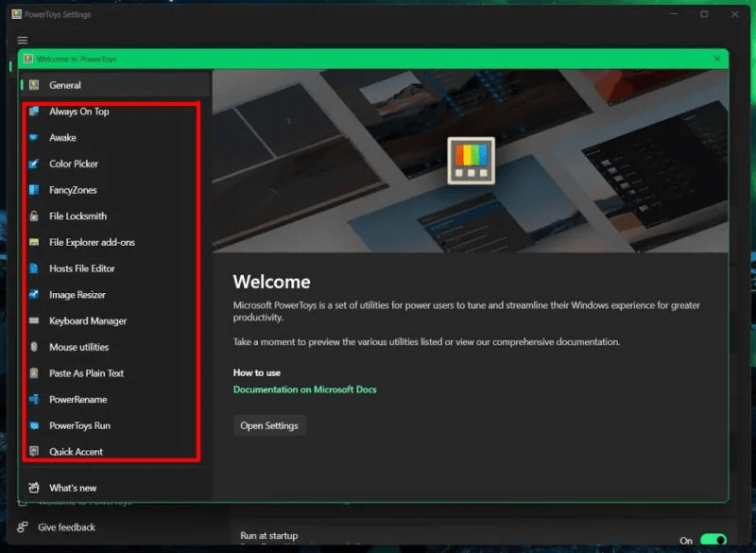756x553 pixels.
Task: Click the "How to use" label
Action: point(256,372)
